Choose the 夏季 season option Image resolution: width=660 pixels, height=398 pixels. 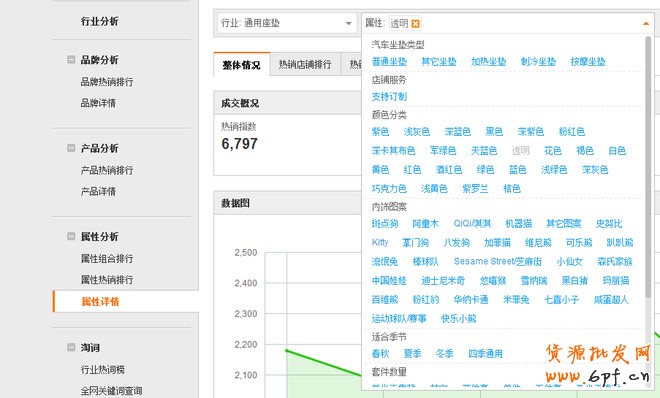(412, 353)
